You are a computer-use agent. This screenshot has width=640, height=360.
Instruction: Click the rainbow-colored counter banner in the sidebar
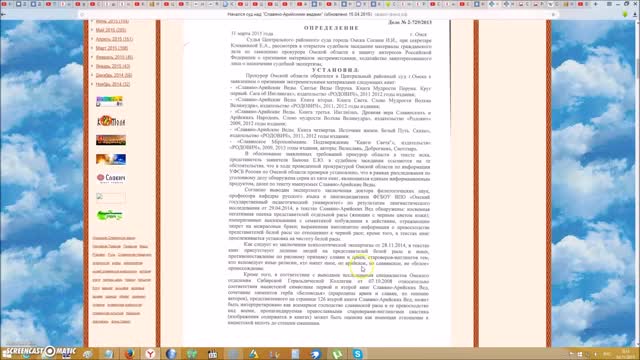pyautogui.click(x=109, y=101)
